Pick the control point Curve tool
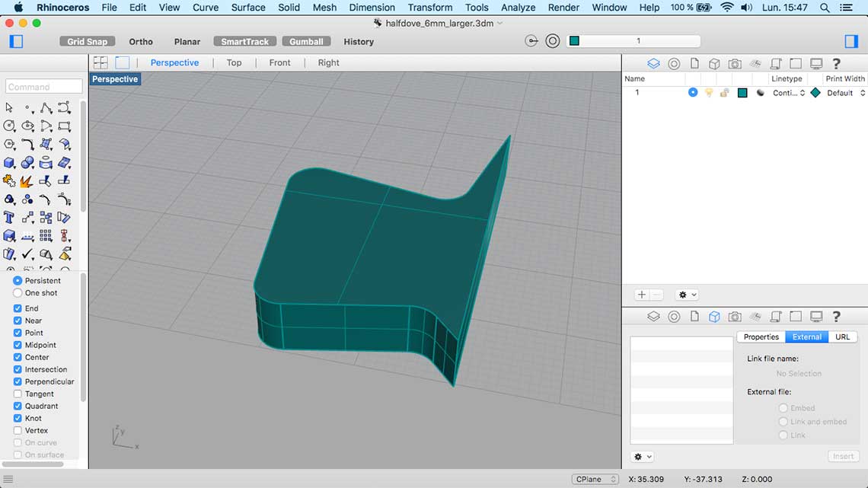The image size is (868, 488). pyautogui.click(x=64, y=107)
